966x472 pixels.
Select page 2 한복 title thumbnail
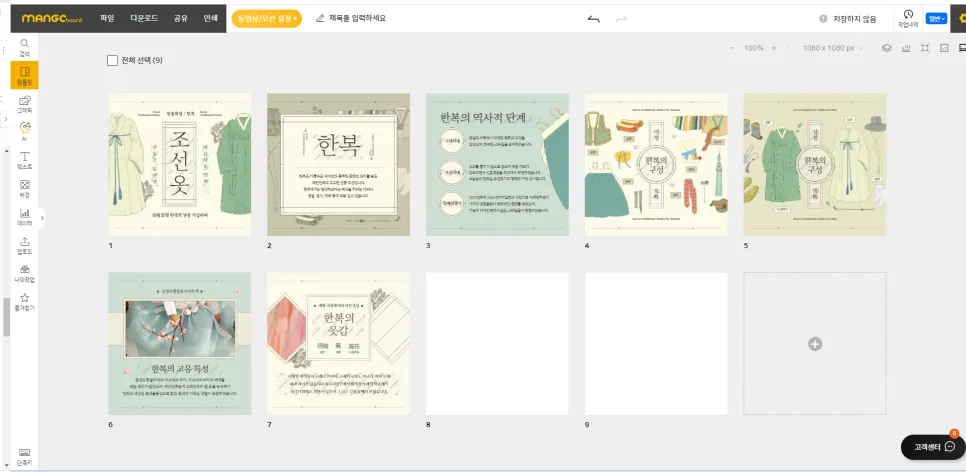tap(338, 165)
